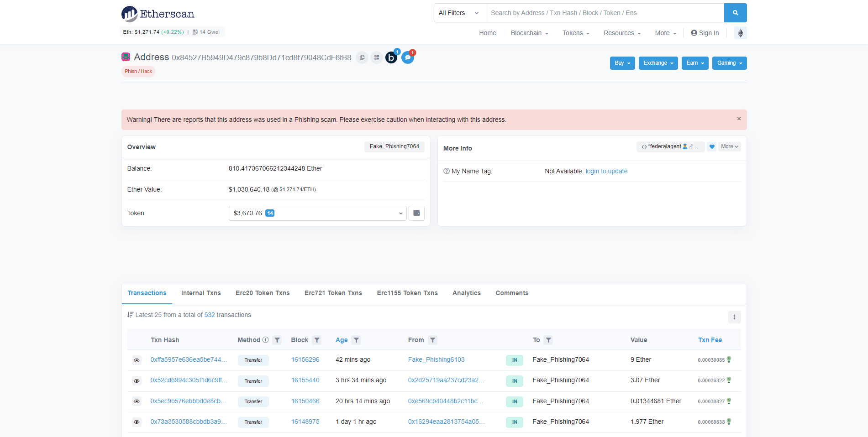Open the Token holdings dropdown
This screenshot has height=437, width=868.
pyautogui.click(x=317, y=213)
